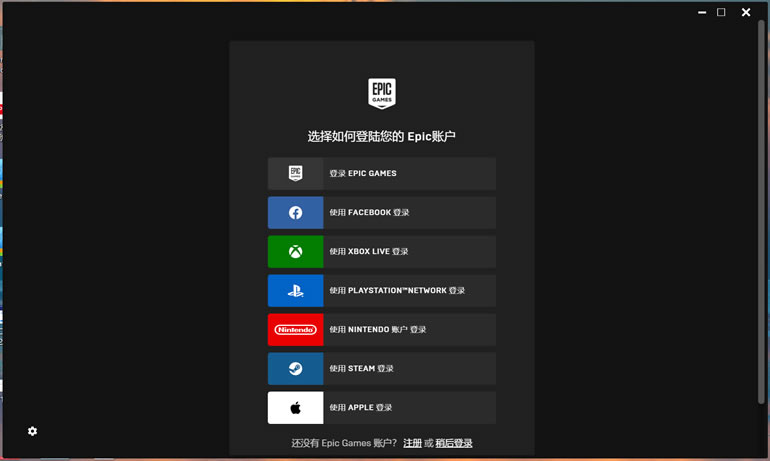
Task: Open settings via the gear icon
Action: (32, 431)
